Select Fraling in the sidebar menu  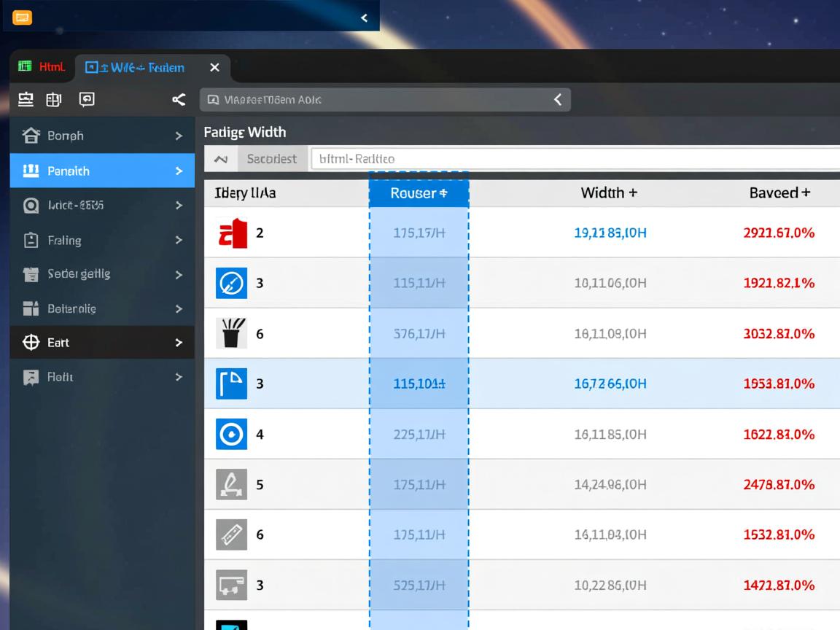[64, 240]
